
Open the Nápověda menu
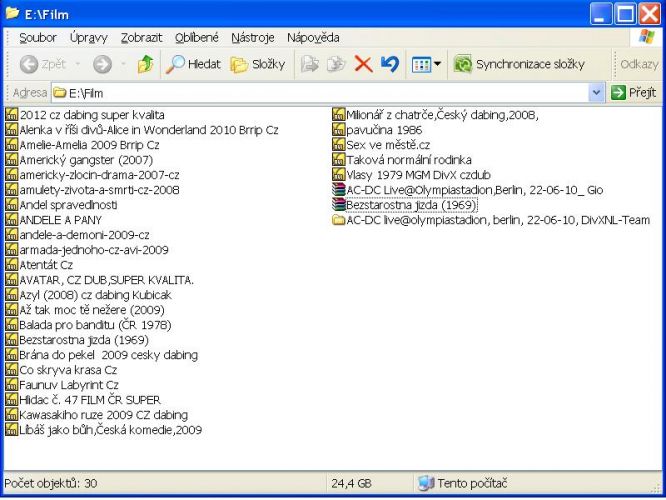click(313, 38)
